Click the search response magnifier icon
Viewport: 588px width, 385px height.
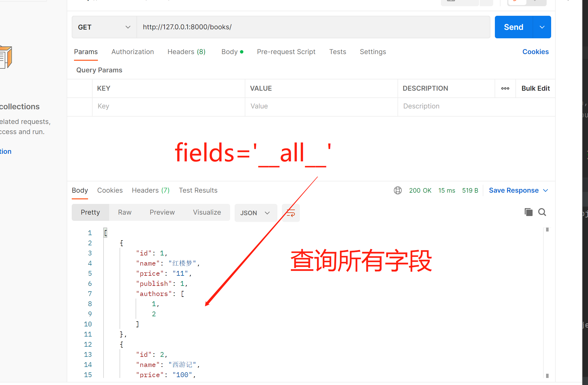pos(542,212)
